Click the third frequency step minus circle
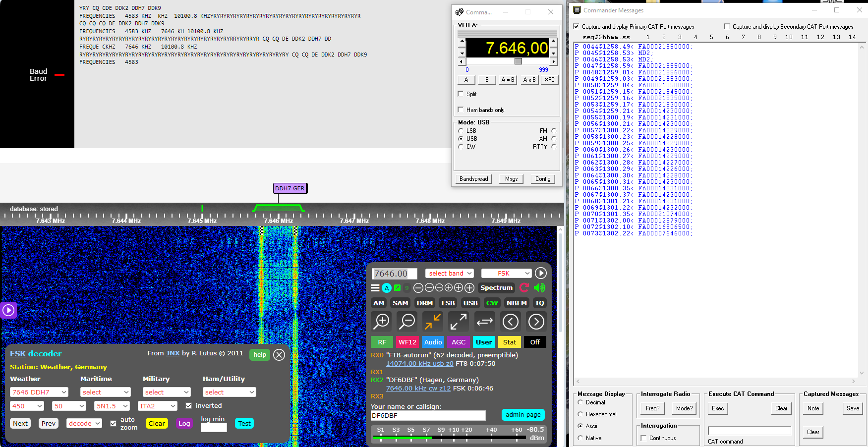The width and height of the screenshot is (868, 447). click(439, 288)
